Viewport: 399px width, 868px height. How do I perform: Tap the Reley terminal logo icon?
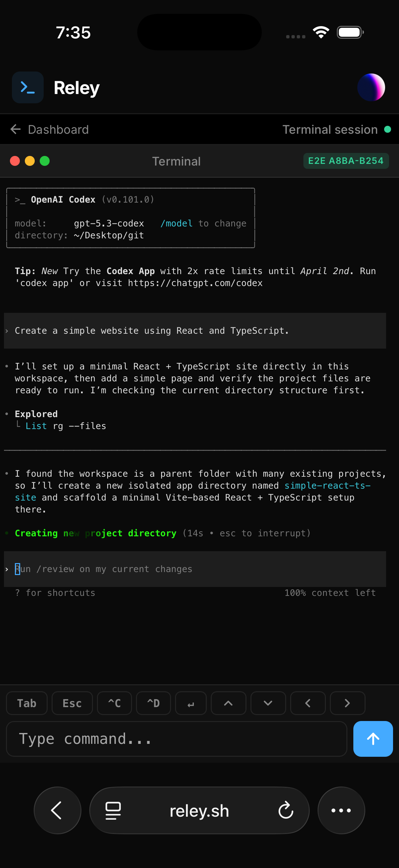tap(27, 87)
